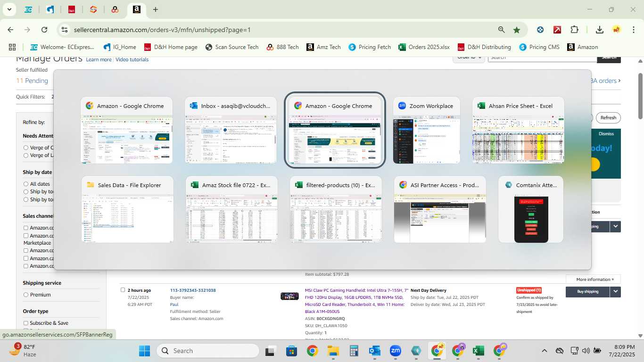Viewport: 644px width, 362px height.
Task: Switch to the active Amazon browser tab
Action: 136,9
